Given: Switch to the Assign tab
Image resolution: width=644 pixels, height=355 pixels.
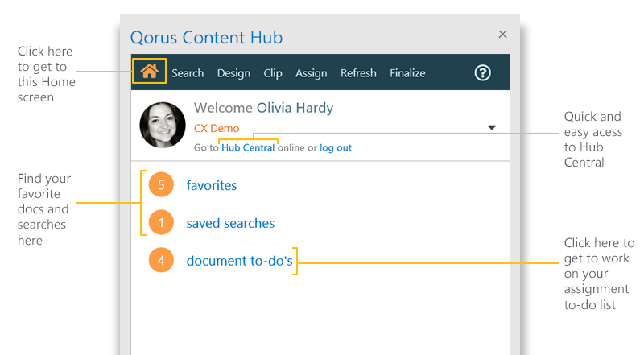Looking at the screenshot, I should (312, 73).
